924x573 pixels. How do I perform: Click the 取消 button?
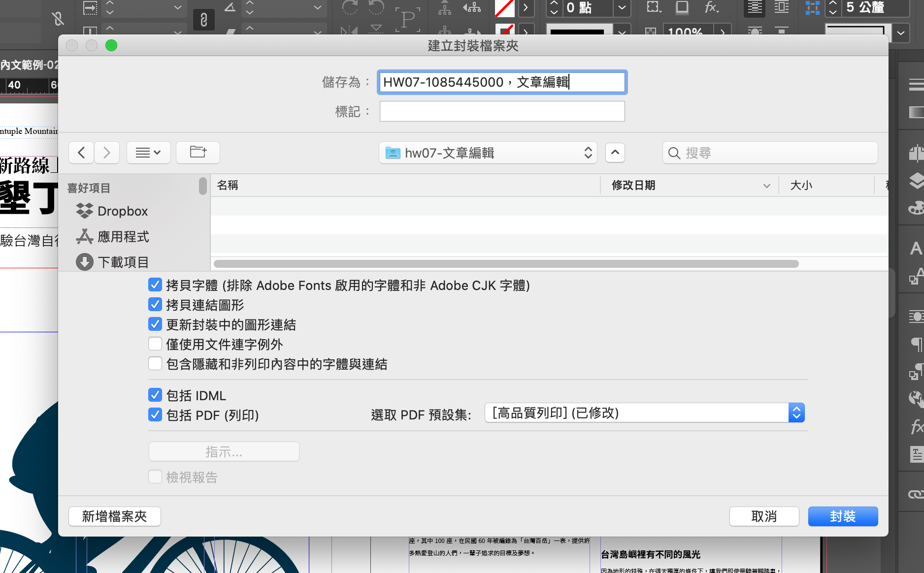[x=763, y=516]
